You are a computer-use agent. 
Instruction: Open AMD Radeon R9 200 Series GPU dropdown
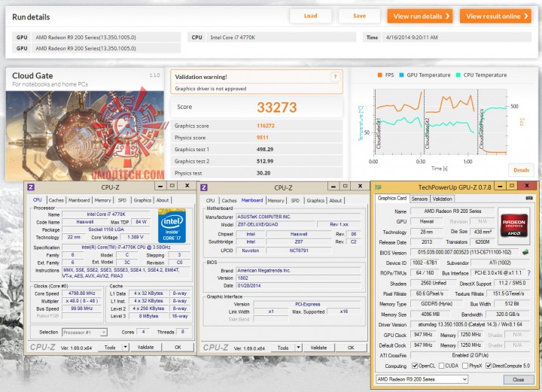coord(422,379)
